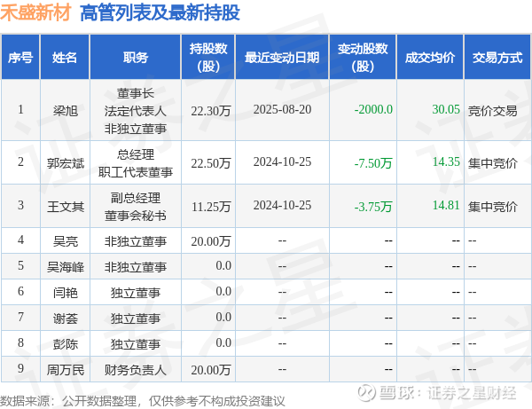Screen dimensions: 532x409
Task: Select the 持股数(股) column header
Action: click(x=208, y=58)
